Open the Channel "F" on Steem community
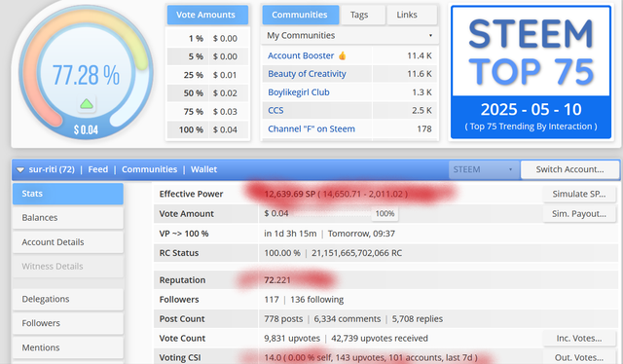This screenshot has height=364, width=623. [311, 128]
